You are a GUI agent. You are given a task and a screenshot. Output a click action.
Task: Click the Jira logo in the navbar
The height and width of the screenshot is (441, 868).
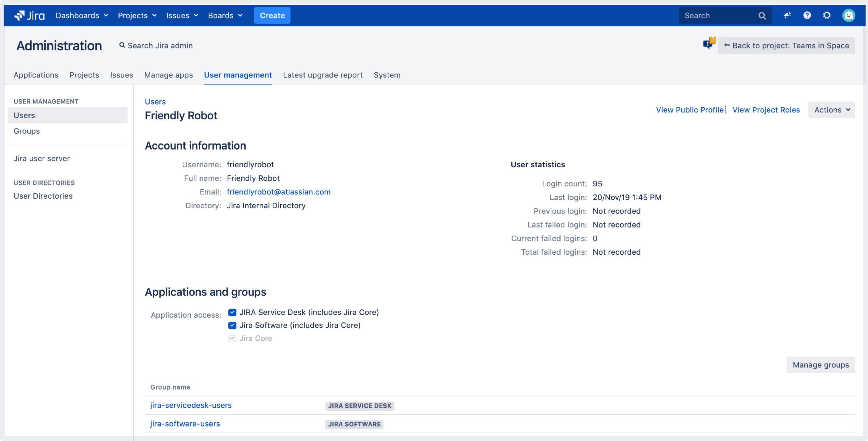[x=29, y=15]
